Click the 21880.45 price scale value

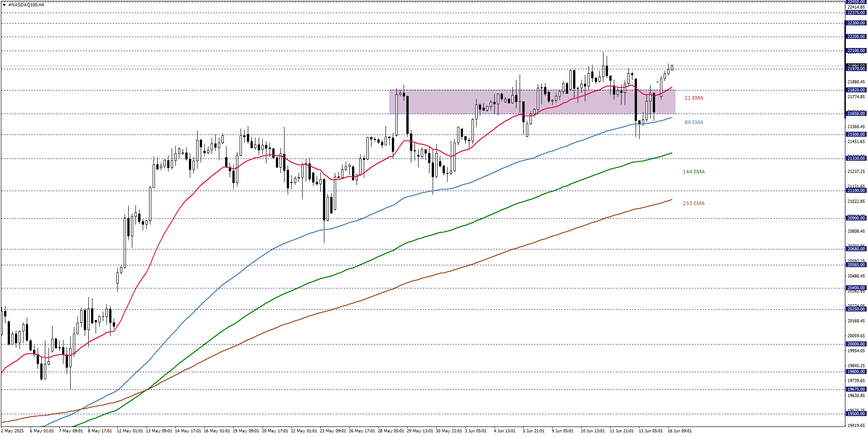pyautogui.click(x=856, y=82)
